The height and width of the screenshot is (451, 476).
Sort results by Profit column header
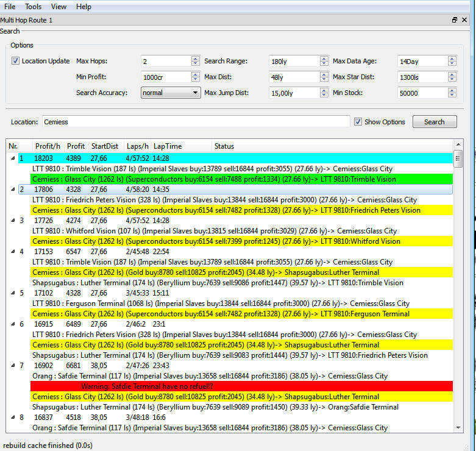(x=76, y=146)
